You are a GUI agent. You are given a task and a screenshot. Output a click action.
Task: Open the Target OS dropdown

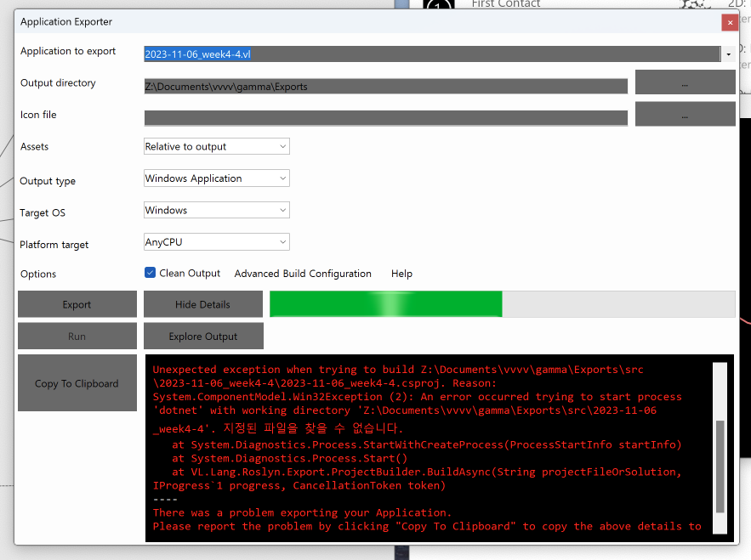pyautogui.click(x=217, y=210)
